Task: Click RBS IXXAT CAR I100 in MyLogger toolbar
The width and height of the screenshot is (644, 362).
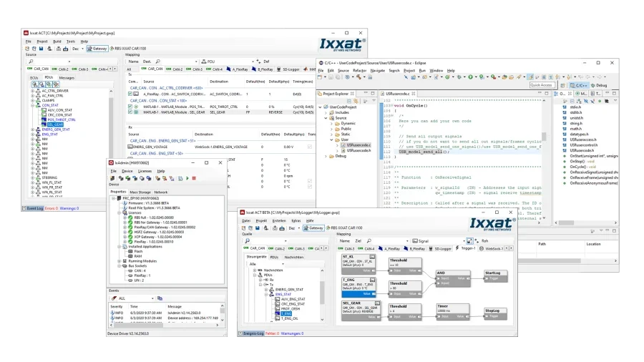Action: (x=344, y=228)
